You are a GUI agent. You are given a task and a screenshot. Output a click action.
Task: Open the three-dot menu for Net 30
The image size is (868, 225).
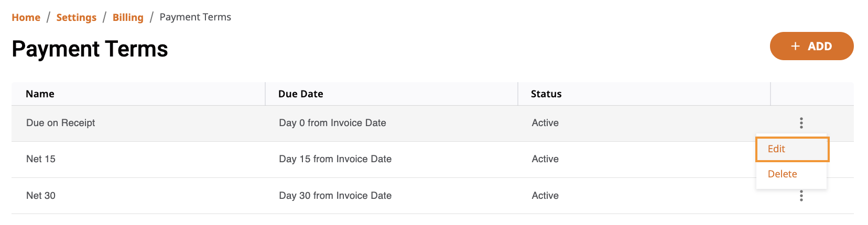pos(801,196)
